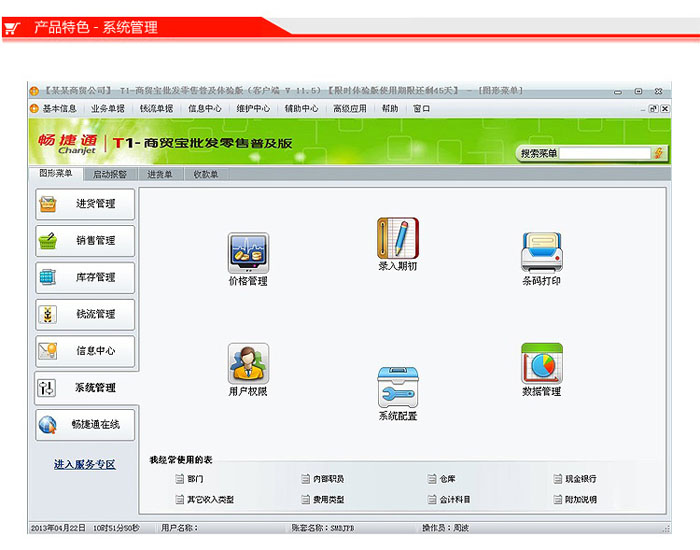Select 销售管理 in the sidebar
Viewport: 700px width, 550px height.
click(85, 241)
